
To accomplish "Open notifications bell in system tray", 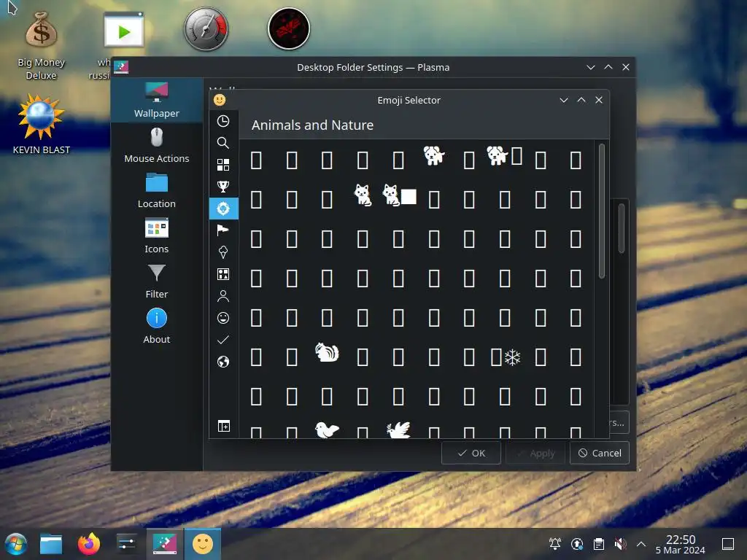I will pos(555,544).
